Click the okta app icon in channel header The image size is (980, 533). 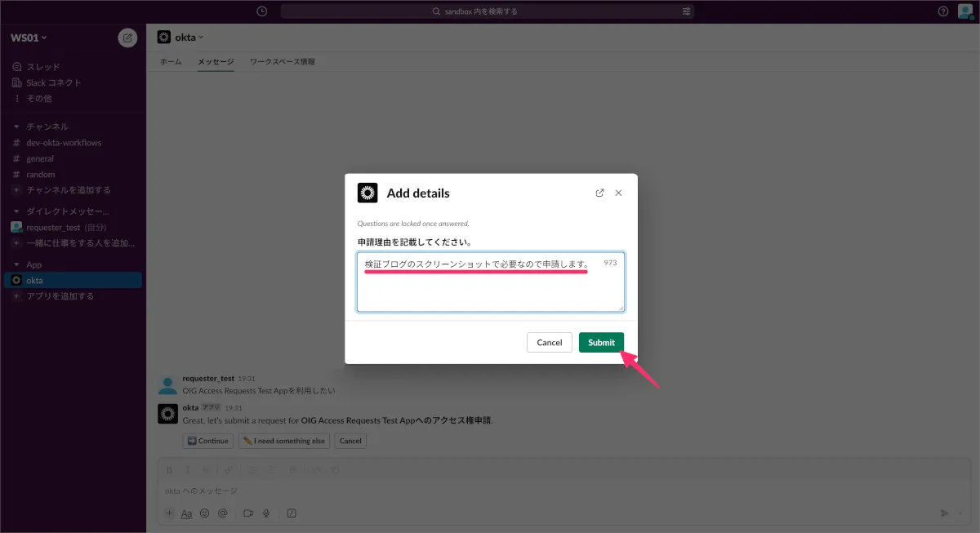pos(164,37)
